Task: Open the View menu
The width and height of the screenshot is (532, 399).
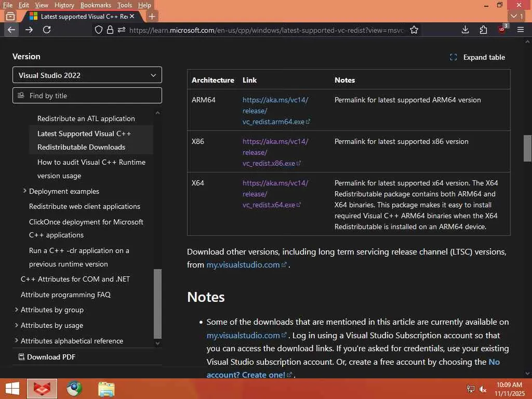Action: pos(42,5)
